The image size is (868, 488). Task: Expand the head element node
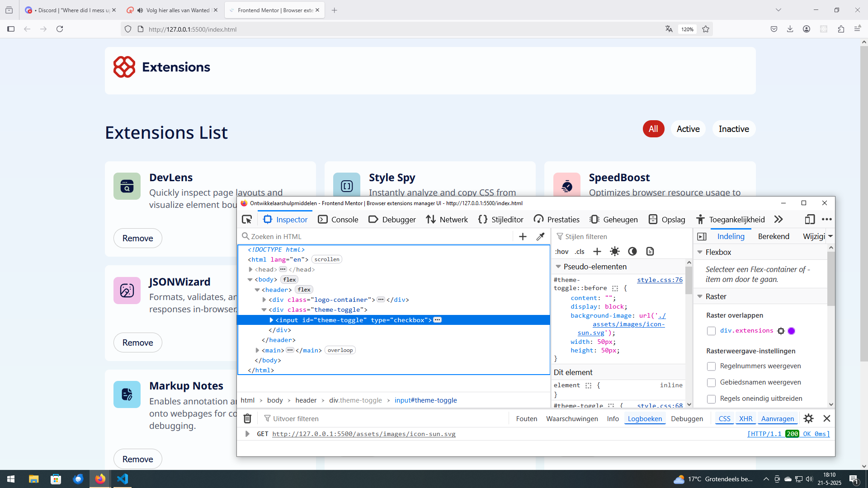250,270
